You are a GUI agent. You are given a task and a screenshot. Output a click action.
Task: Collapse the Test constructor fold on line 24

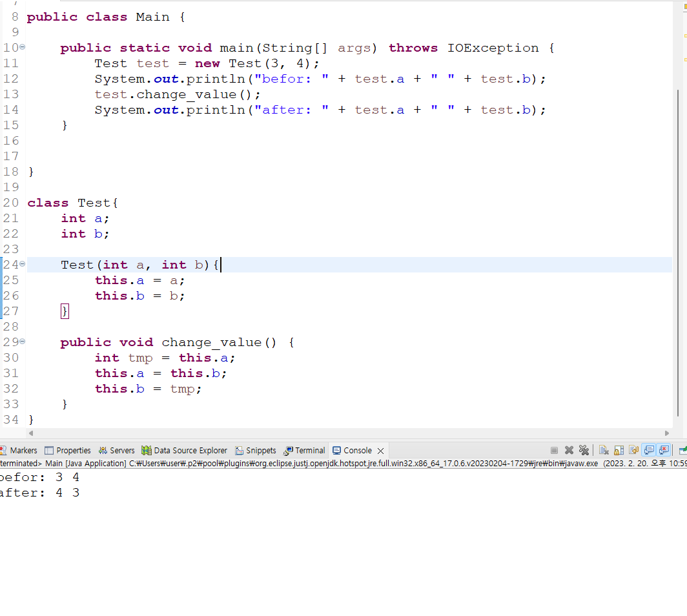(23, 263)
